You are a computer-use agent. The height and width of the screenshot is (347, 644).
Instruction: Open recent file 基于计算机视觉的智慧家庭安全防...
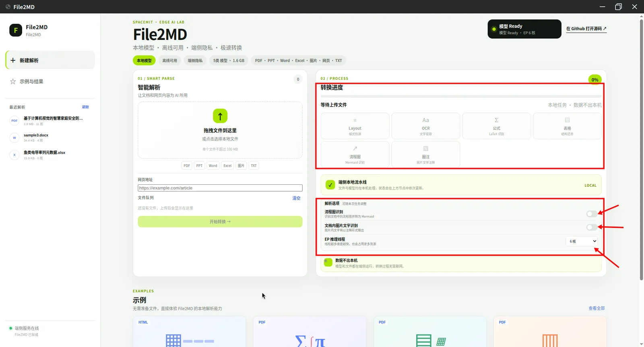(50, 121)
